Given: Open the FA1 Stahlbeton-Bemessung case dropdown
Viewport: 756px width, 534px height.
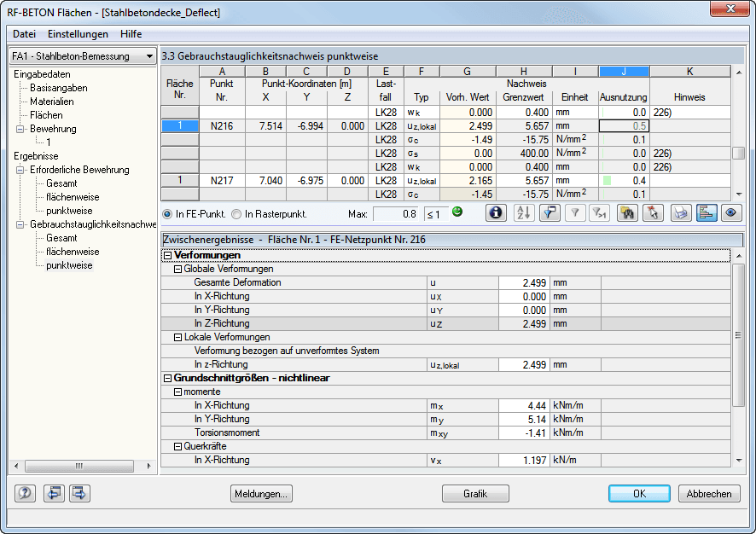Looking at the screenshot, I should point(83,56).
